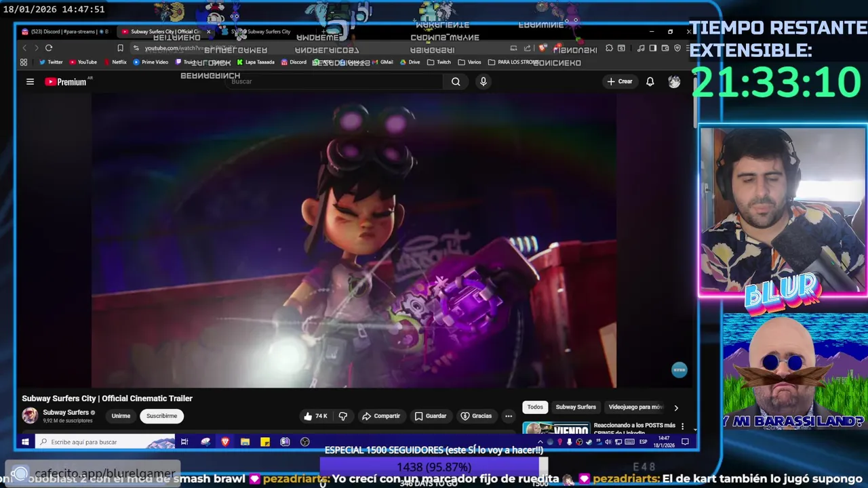Open Brave browser from the taskbar
868x488 pixels.
click(x=225, y=442)
